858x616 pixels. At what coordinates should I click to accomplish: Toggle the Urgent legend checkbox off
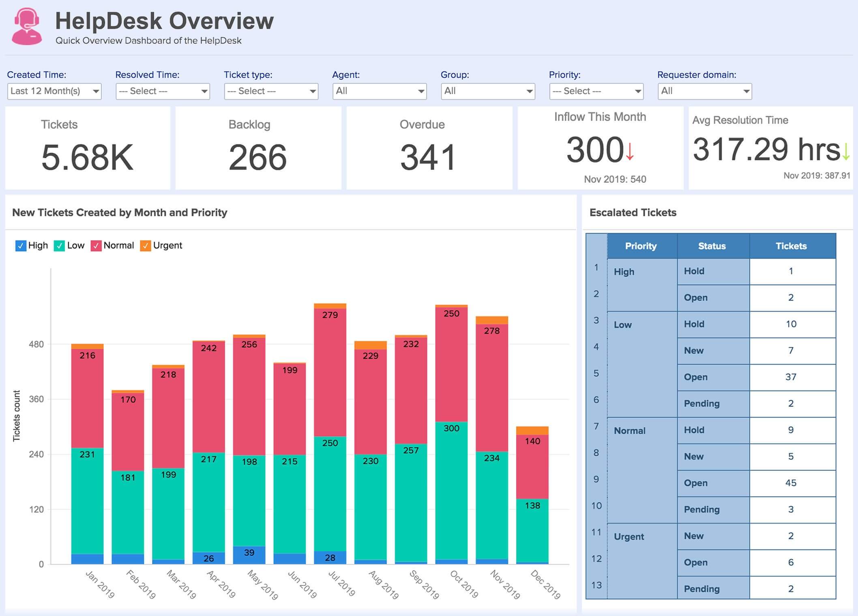click(x=146, y=245)
